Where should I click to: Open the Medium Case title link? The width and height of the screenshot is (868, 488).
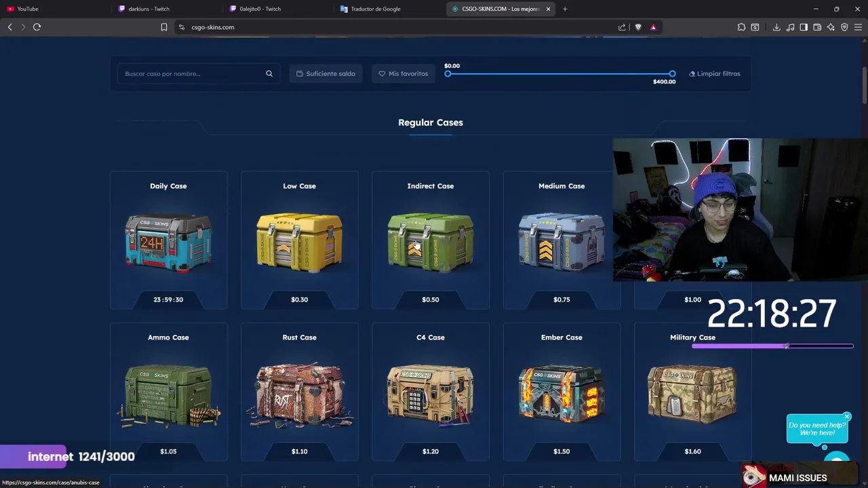click(x=561, y=186)
